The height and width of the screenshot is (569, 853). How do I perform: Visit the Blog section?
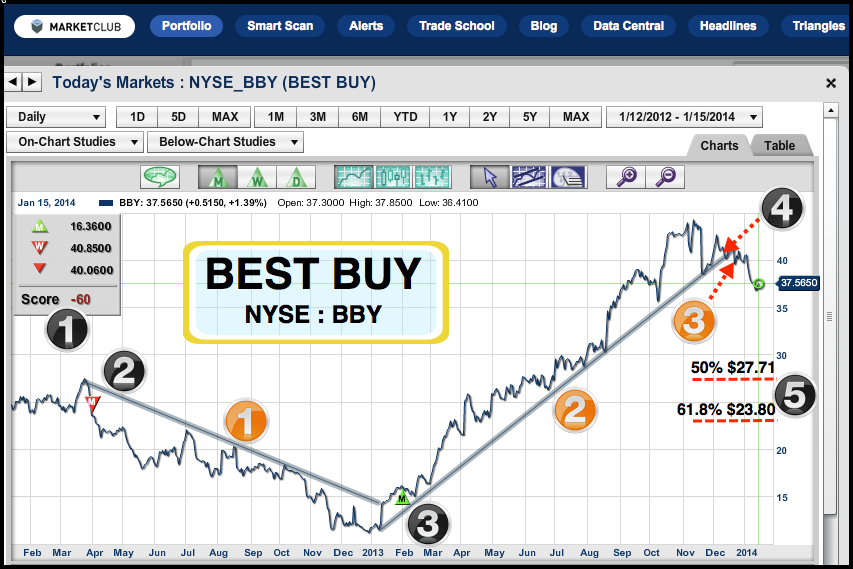point(543,26)
